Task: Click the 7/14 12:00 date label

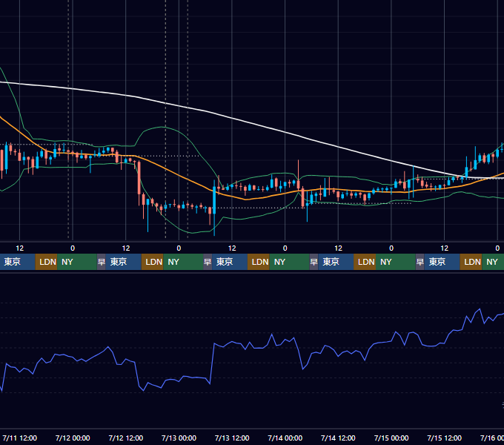Action: pyautogui.click(x=338, y=438)
